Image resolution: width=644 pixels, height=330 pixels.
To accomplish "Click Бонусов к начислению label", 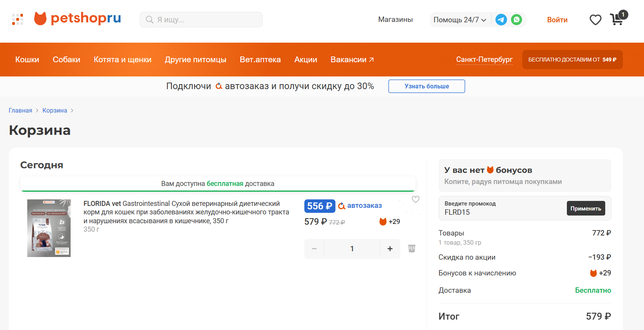I will [477, 273].
